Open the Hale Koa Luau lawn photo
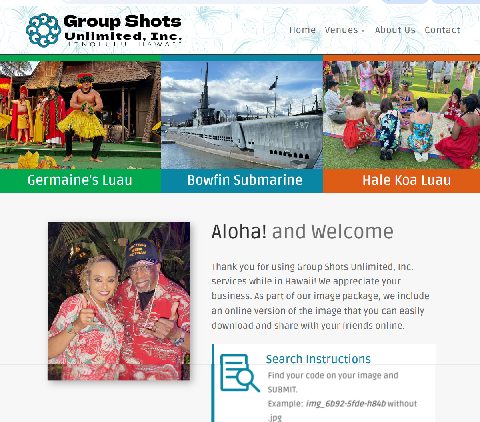 [x=402, y=115]
